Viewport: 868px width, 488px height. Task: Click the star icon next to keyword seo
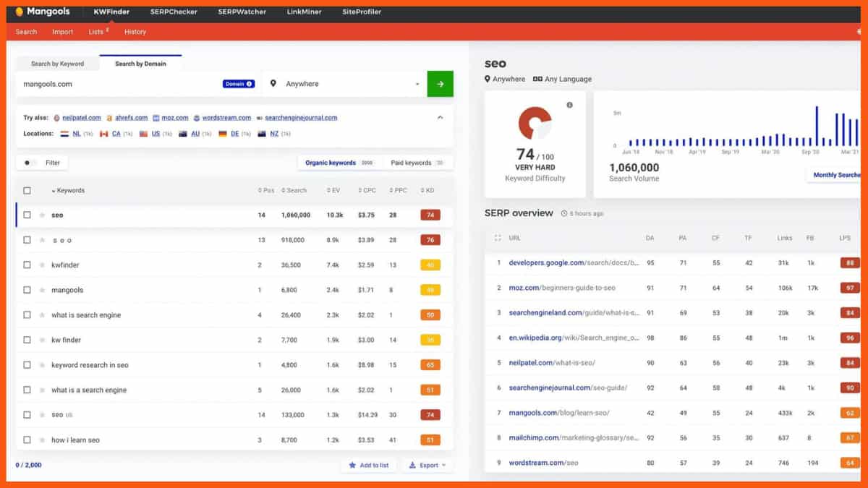(x=43, y=215)
